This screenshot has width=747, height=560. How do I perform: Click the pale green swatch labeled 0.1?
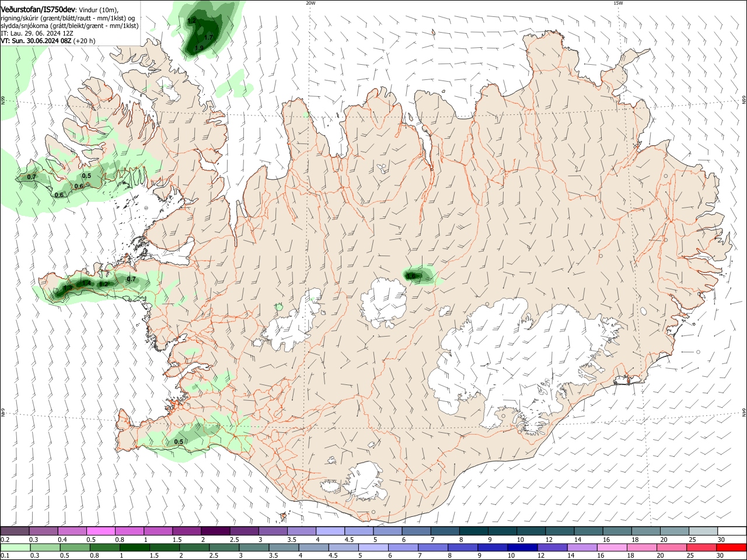pyautogui.click(x=15, y=547)
